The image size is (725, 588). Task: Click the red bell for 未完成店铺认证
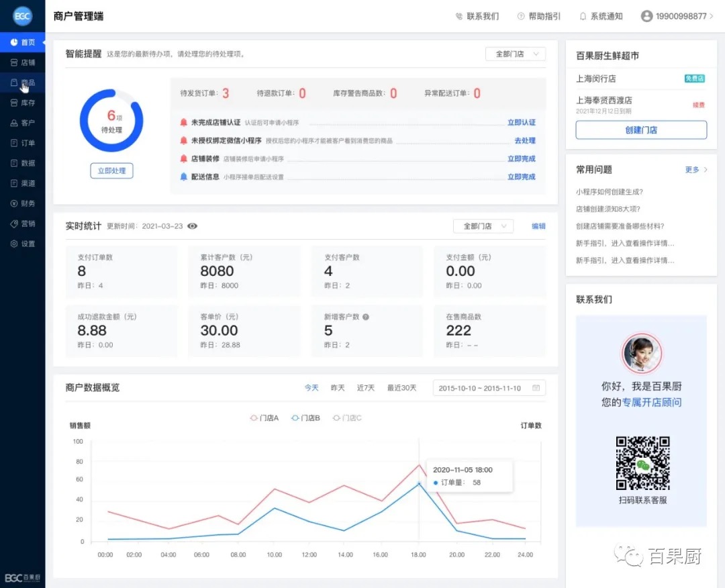point(183,122)
